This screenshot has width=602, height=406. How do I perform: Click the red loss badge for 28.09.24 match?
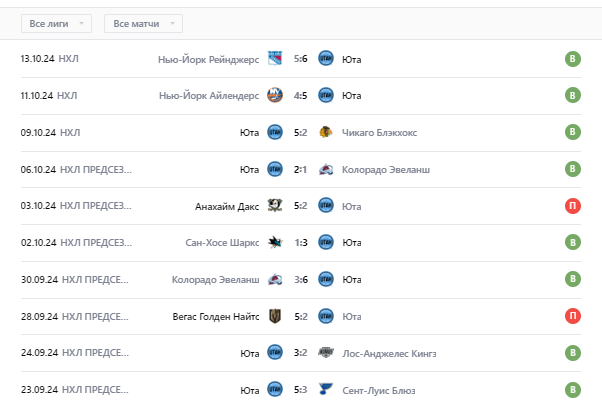coord(572,316)
